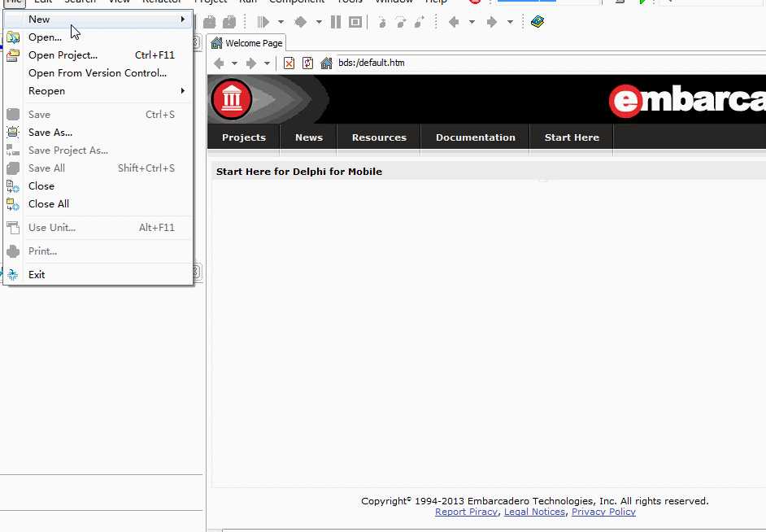766x532 pixels.
Task: Click the Refresh page icon in browser bar
Action: click(x=307, y=63)
